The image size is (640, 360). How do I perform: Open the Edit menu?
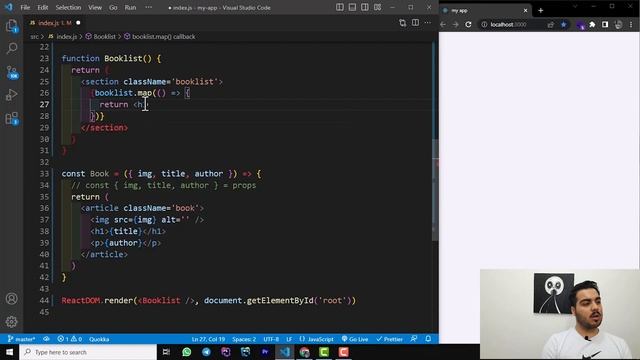pos(42,7)
